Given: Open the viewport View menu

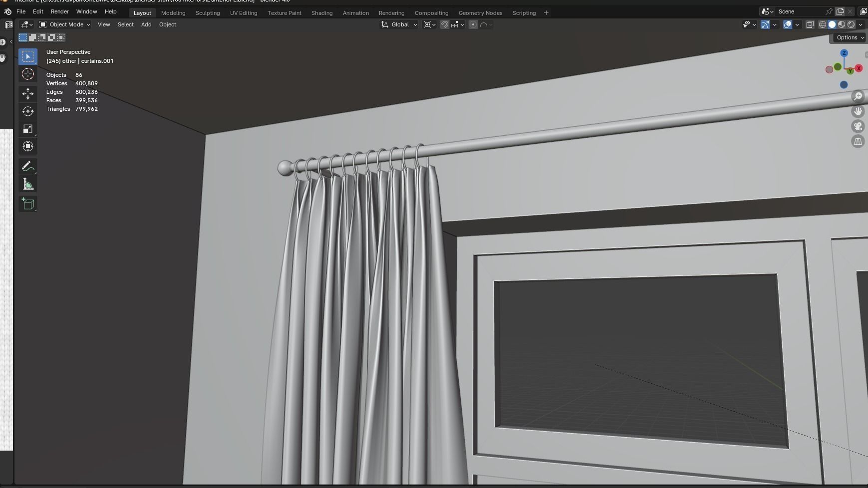Looking at the screenshot, I should click(104, 24).
